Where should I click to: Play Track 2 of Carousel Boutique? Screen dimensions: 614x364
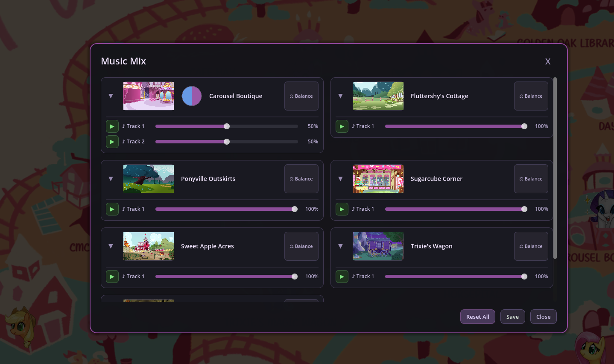tap(112, 142)
